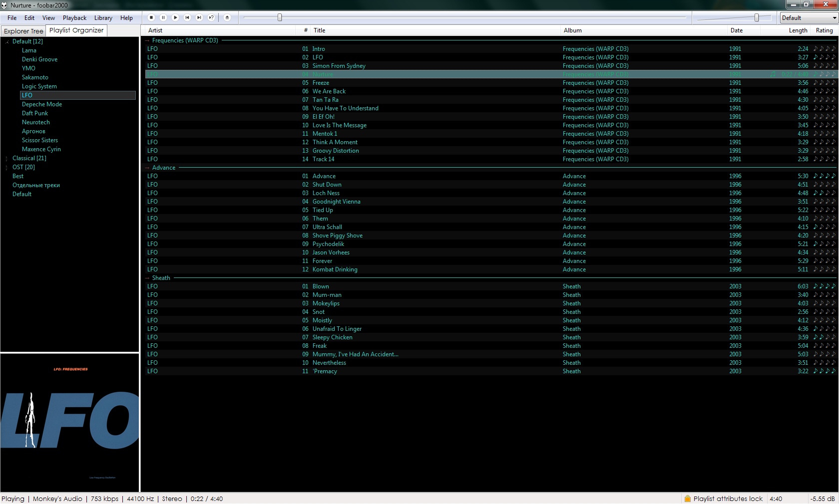This screenshot has height=504, width=839.
Task: Click the seek bar slider handle
Action: pyautogui.click(x=280, y=17)
